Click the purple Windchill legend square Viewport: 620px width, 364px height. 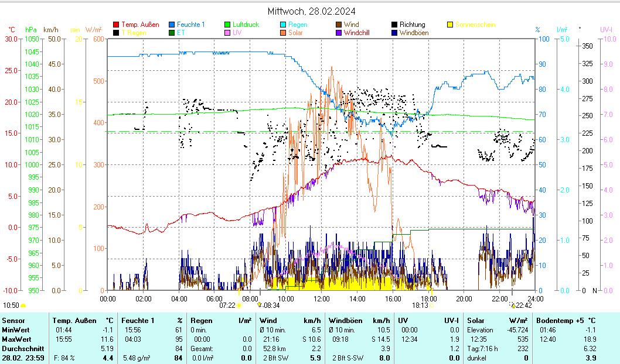339,33
